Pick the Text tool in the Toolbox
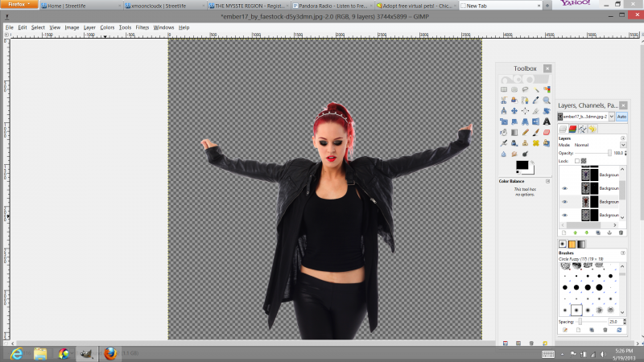644x362 pixels. 547,121
